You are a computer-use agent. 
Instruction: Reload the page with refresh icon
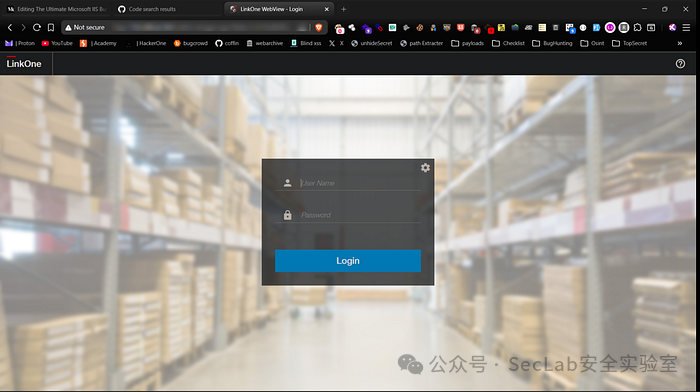tap(37, 28)
